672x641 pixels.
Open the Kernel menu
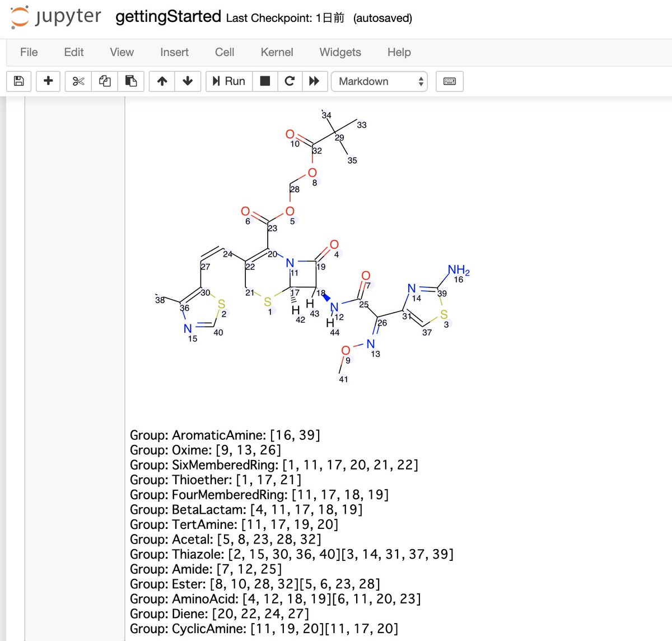point(277,52)
